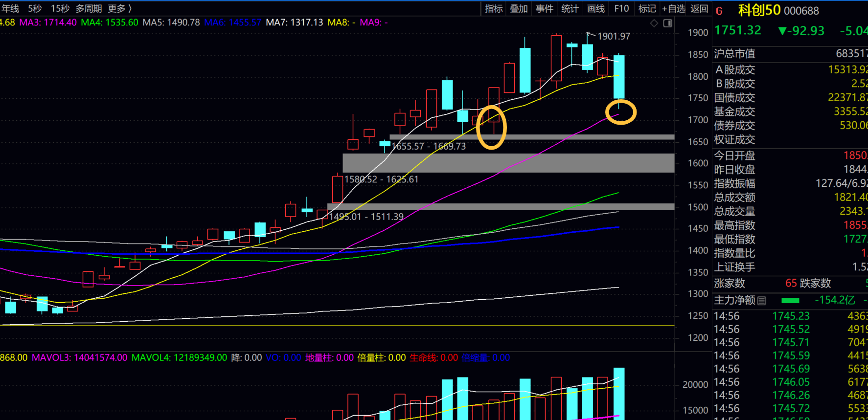Click the 倍缩量 indicator label
Screen dimensions: 868x420
(x=486, y=357)
